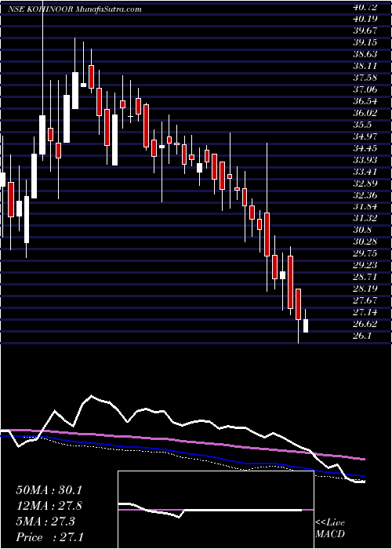Select the 30.28 price axis label
392x549 pixels.
point(365,242)
